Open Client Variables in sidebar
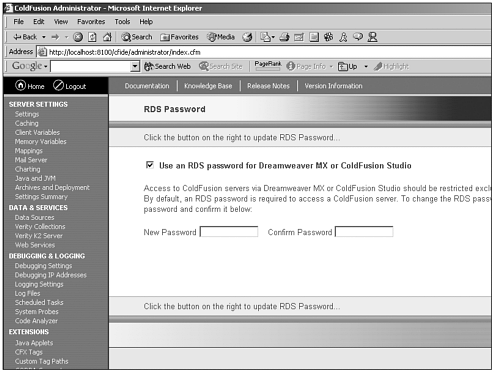Screen dimensions: 495x372 tap(37, 133)
